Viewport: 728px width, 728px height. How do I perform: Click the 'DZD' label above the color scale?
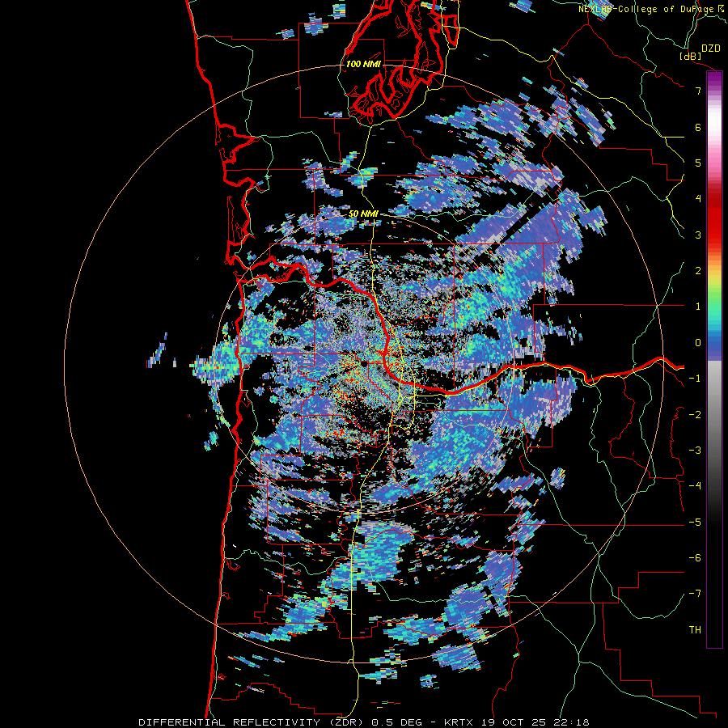tap(710, 49)
